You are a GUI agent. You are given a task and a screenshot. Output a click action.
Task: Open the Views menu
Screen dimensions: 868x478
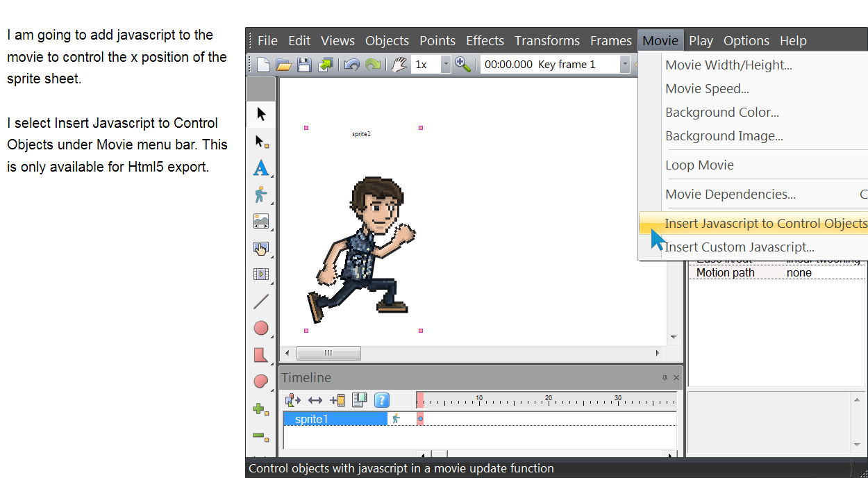337,41
